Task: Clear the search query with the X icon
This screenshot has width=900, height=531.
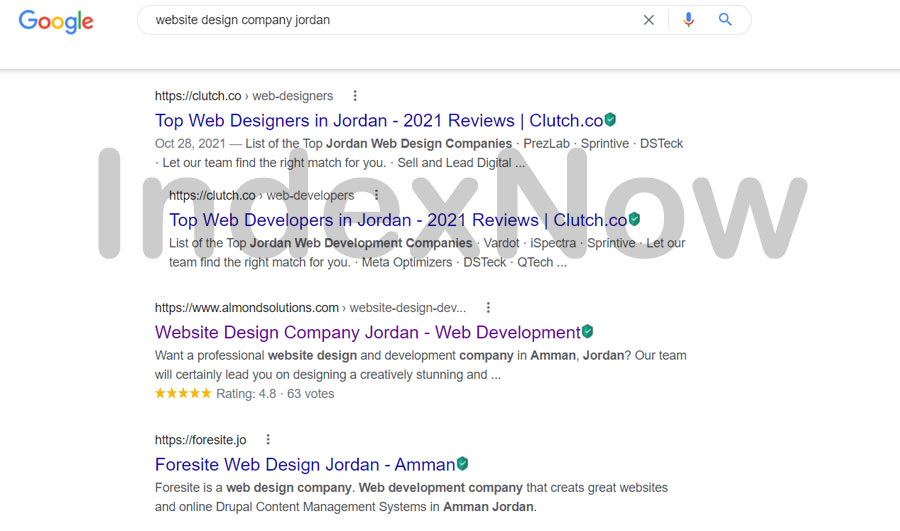Action: click(649, 20)
